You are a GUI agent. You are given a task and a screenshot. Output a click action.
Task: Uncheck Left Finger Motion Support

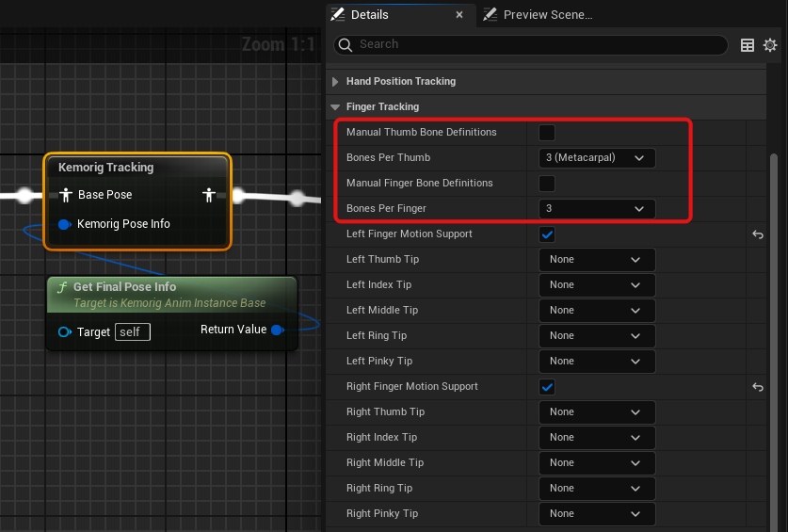547,234
